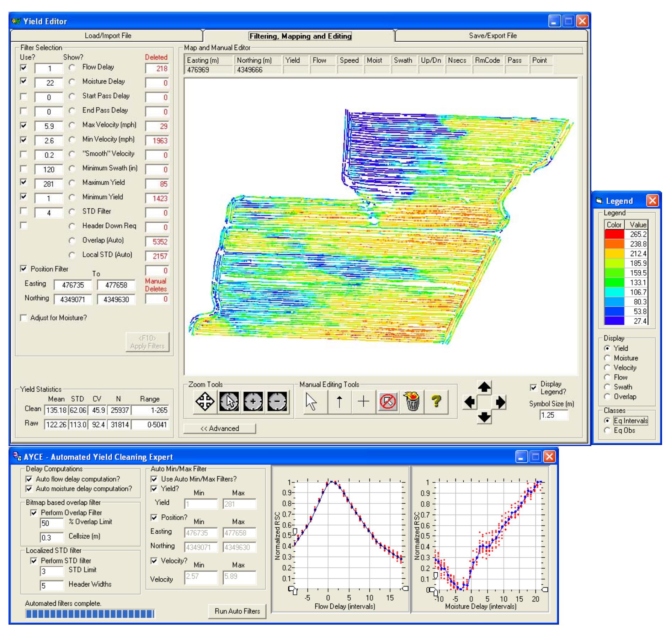Toggle the Display Legend checkbox

click(533, 388)
